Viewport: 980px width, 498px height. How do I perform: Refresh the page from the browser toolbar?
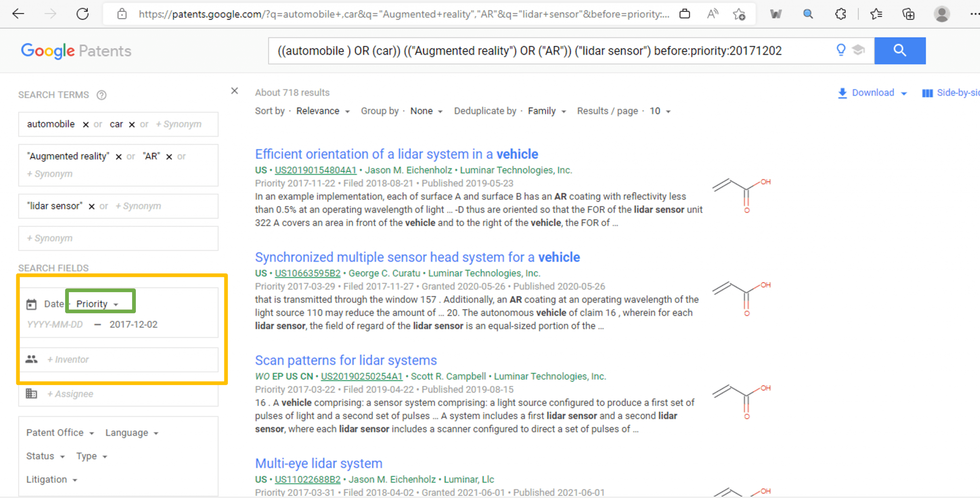pyautogui.click(x=82, y=13)
